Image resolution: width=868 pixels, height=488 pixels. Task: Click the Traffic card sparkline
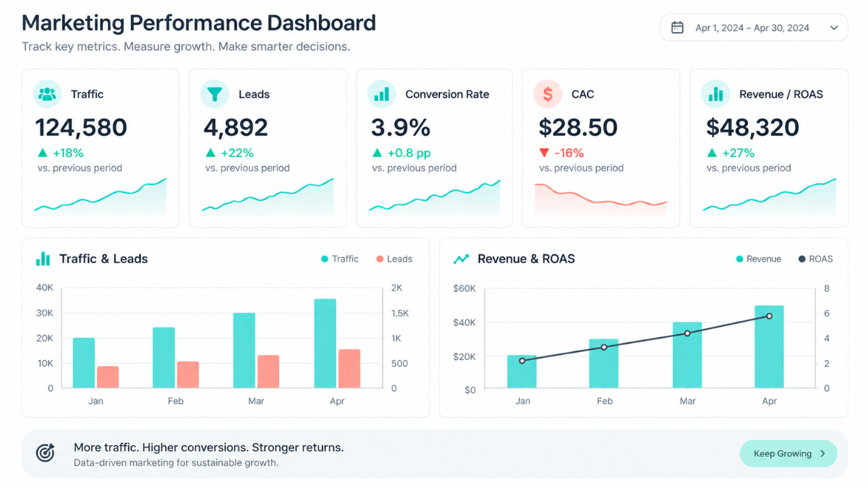[101, 197]
